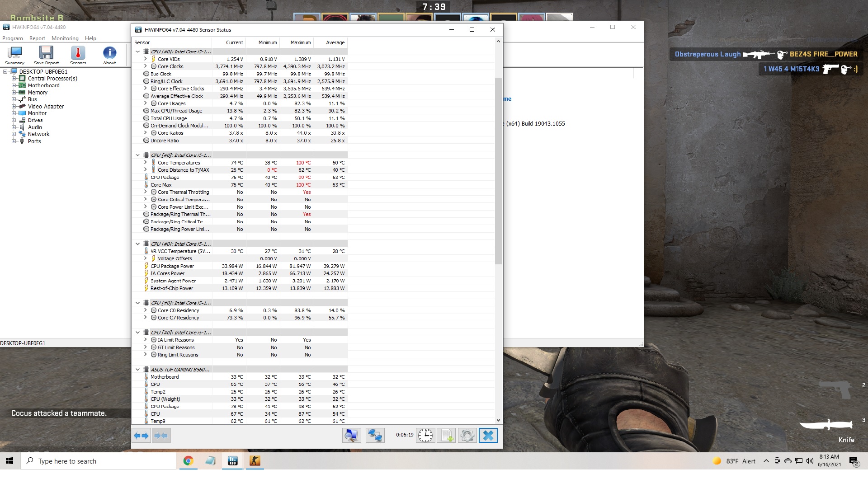Select the Bus tree item
868x488 pixels.
click(x=32, y=99)
